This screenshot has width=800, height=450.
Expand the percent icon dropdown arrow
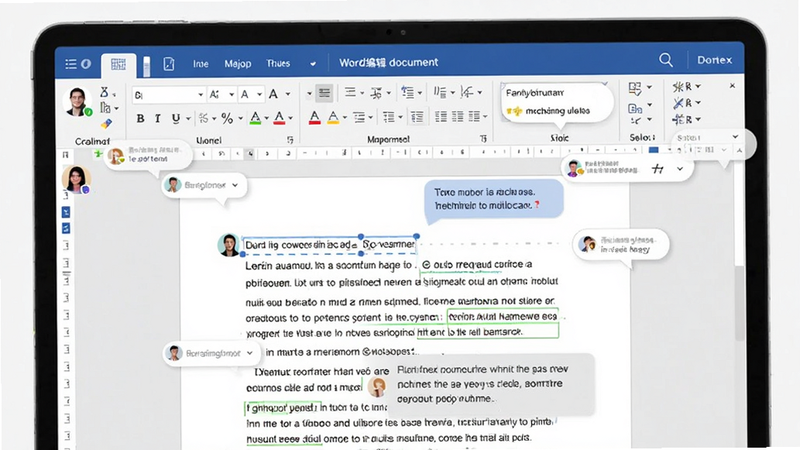[240, 119]
